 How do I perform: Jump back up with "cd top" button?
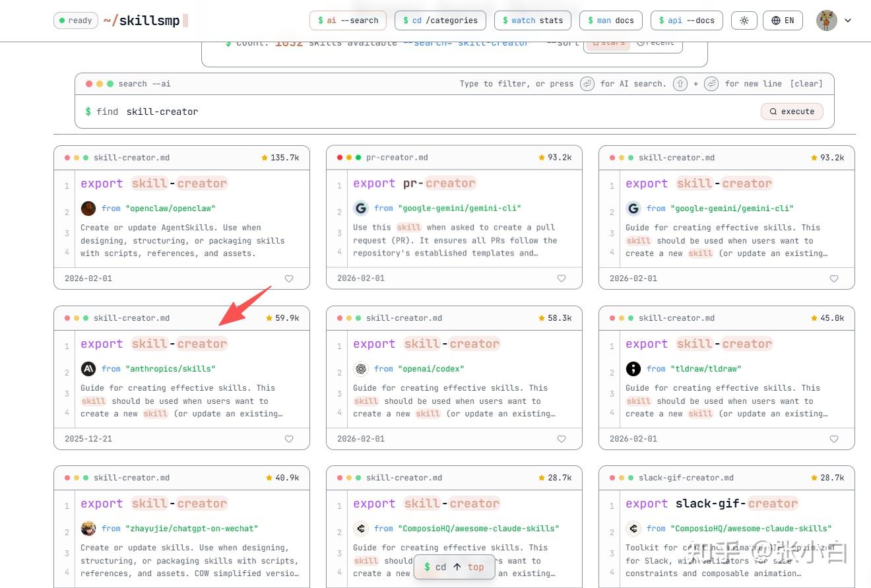(x=454, y=567)
